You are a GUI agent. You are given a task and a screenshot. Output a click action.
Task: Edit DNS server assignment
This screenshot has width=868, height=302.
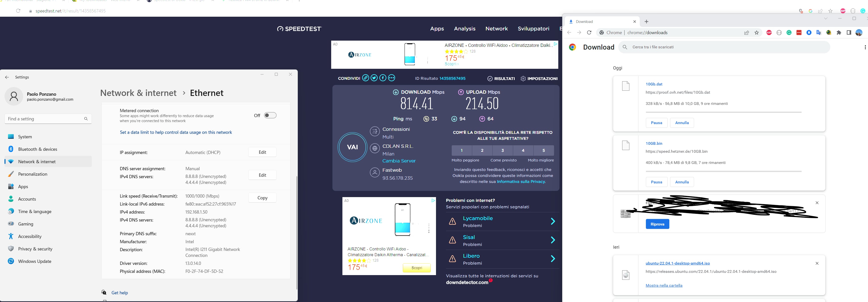coord(263,175)
